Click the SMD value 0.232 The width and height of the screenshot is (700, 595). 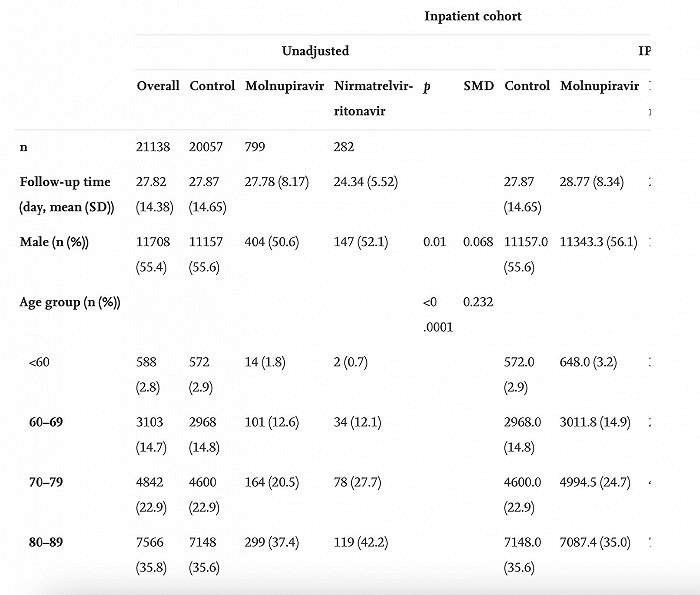478,302
